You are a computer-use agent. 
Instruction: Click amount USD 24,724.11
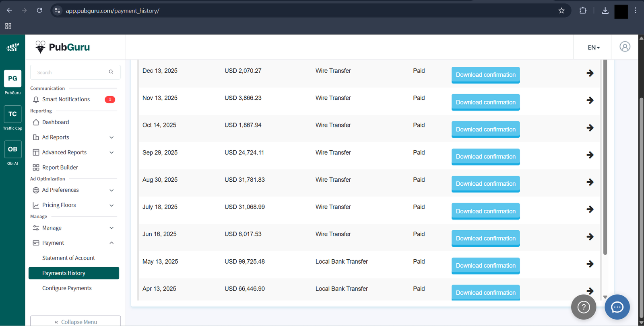tap(244, 153)
